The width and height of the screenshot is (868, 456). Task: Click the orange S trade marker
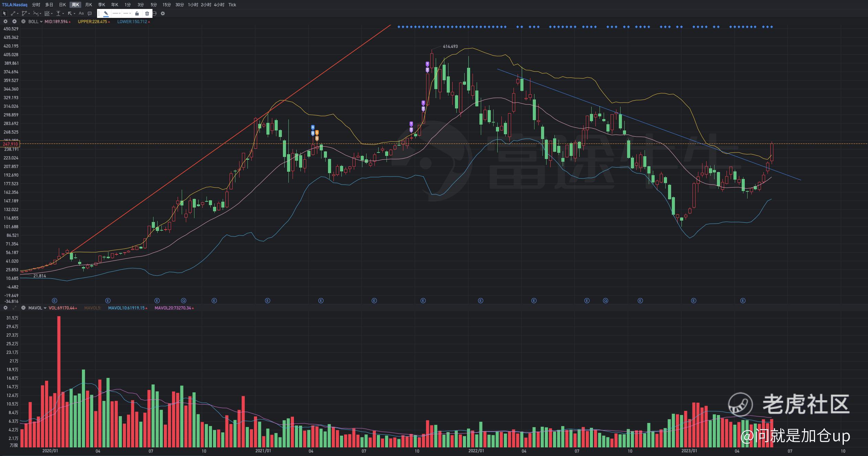point(317,132)
